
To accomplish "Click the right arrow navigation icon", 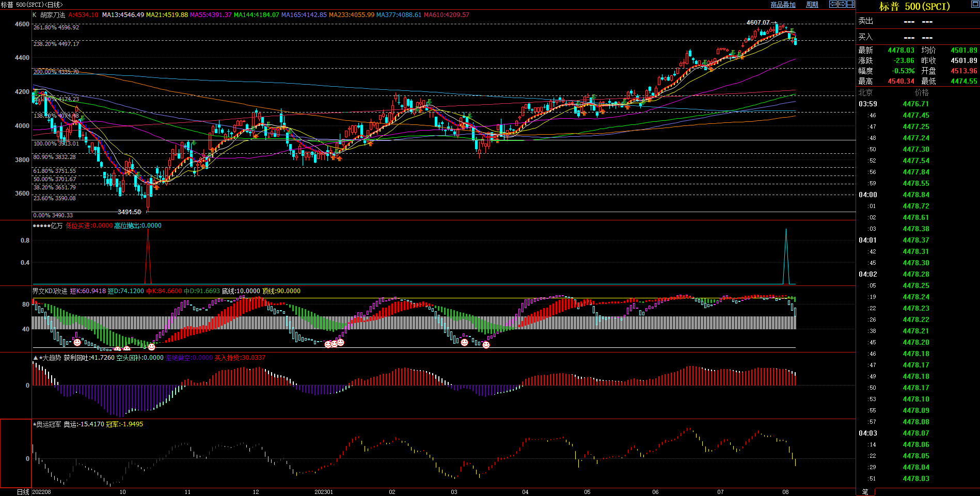I will click(x=842, y=4).
